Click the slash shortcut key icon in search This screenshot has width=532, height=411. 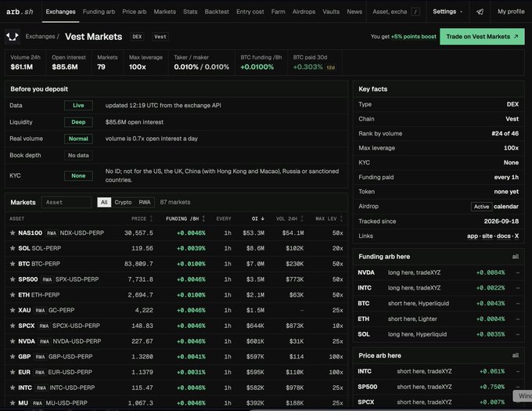coord(415,12)
